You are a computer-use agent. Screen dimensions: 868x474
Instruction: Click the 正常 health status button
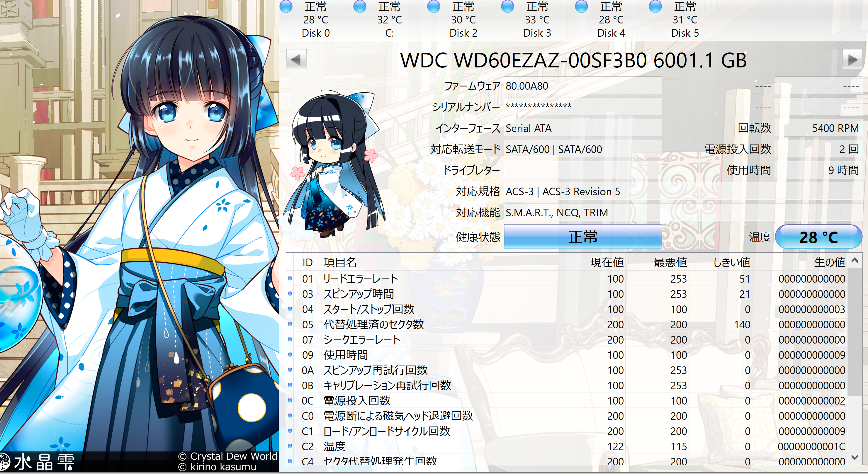tap(582, 237)
